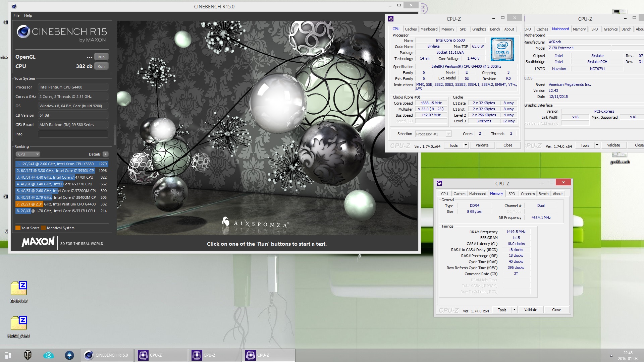644x362 pixels.
Task: Select ranking row Intel Core i7-4770K
Action: coord(62,177)
